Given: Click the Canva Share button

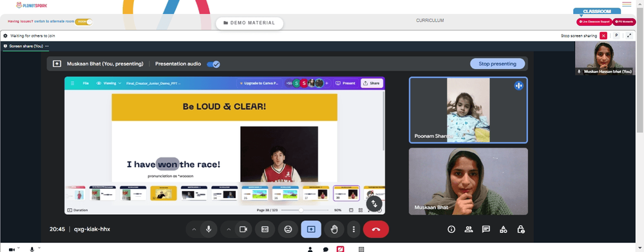Looking at the screenshot, I should 372,83.
